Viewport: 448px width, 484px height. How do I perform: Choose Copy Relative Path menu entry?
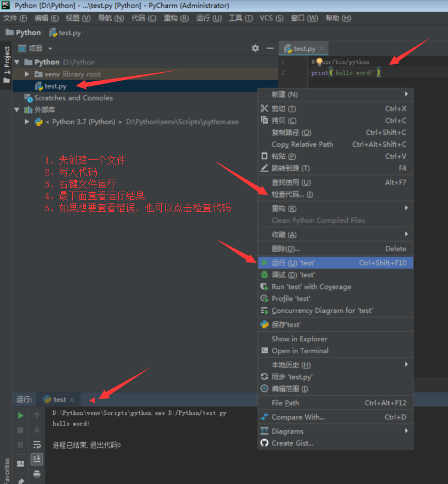point(336,144)
